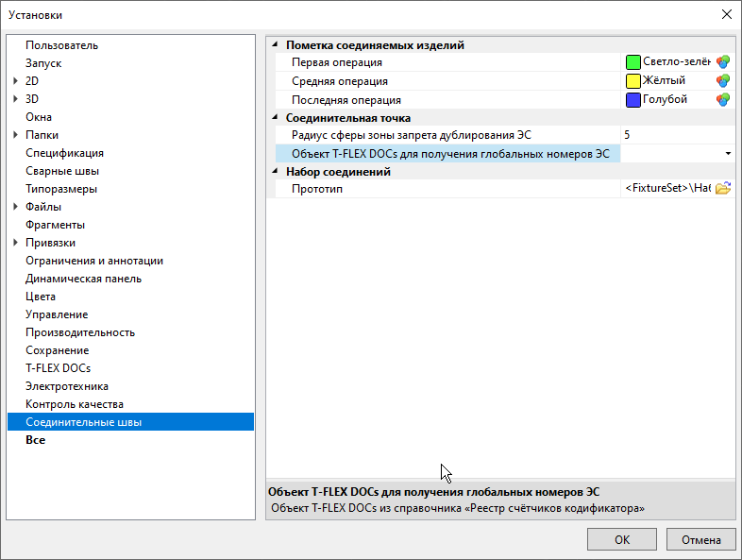This screenshot has width=742, height=560.
Task: Open the Электротехника settings category
Action: click(x=67, y=386)
